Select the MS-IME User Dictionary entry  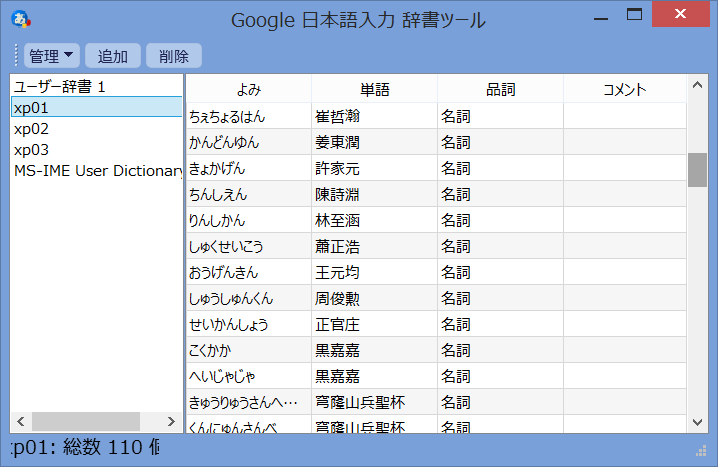[96, 170]
